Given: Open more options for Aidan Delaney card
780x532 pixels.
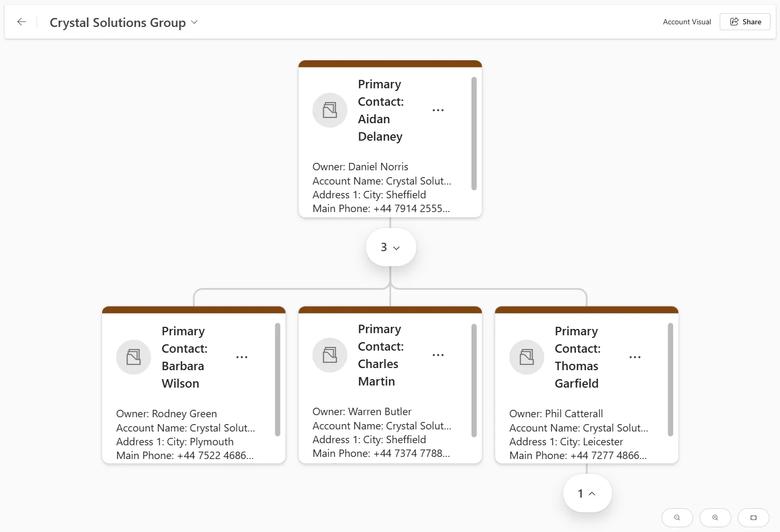Looking at the screenshot, I should (x=438, y=110).
